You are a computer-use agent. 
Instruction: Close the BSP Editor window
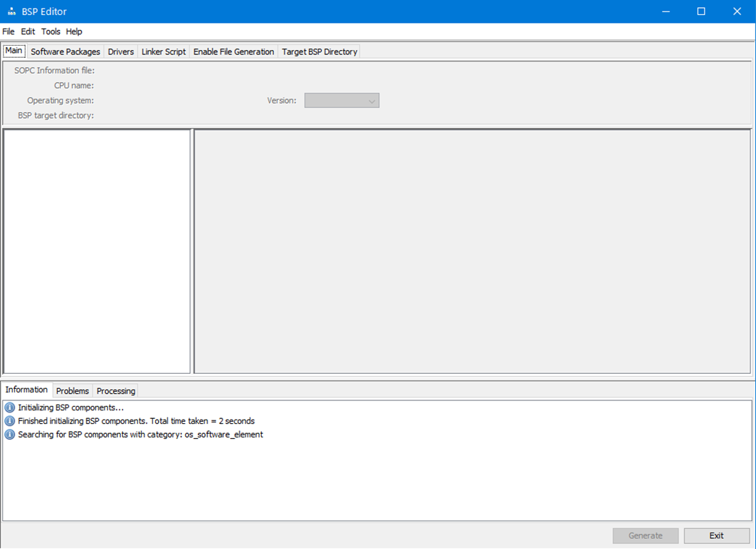tap(737, 11)
